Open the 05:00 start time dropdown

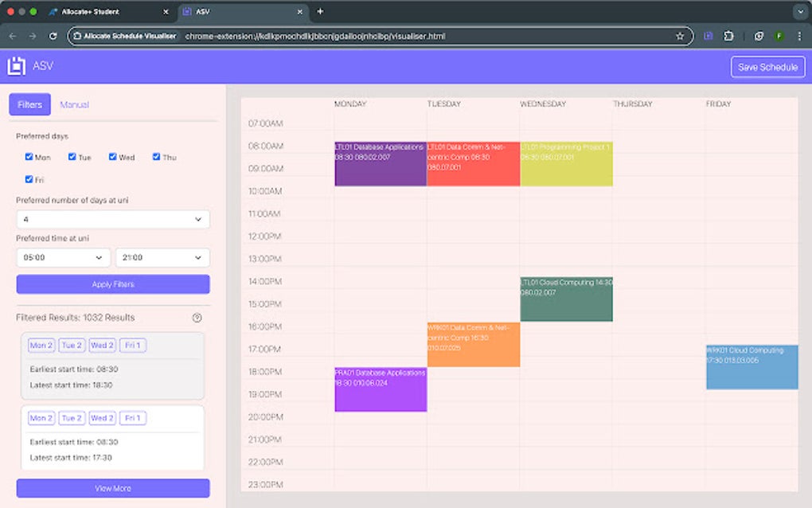(62, 257)
